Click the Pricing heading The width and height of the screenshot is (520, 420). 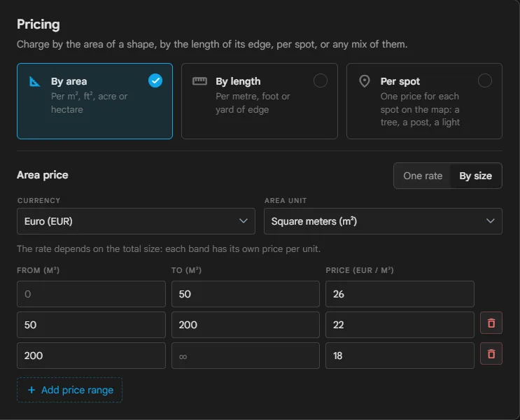pos(38,24)
